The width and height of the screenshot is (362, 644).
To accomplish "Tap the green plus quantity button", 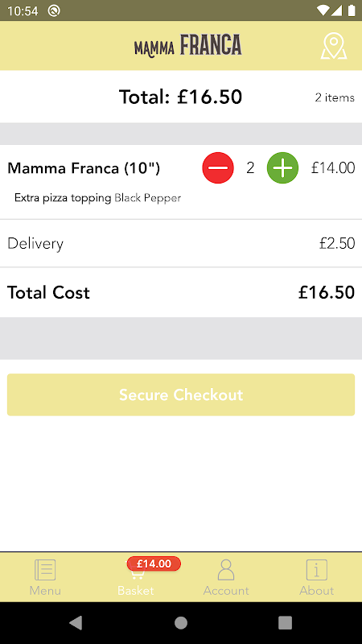I will coord(283,168).
